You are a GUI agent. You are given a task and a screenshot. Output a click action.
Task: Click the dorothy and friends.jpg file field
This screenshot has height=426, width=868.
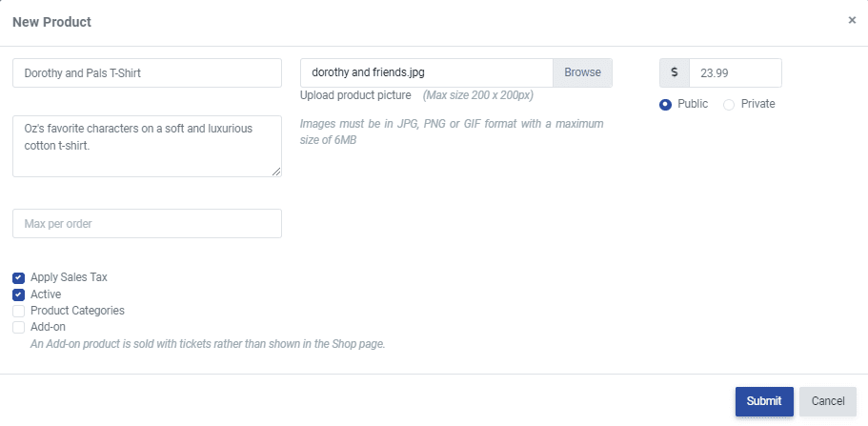pos(426,72)
